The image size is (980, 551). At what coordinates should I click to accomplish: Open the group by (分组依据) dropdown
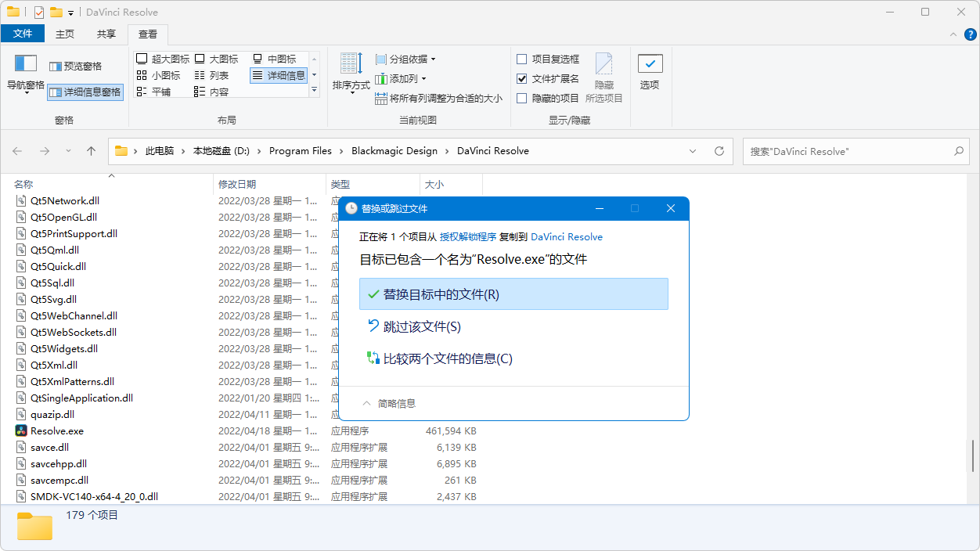405,59
